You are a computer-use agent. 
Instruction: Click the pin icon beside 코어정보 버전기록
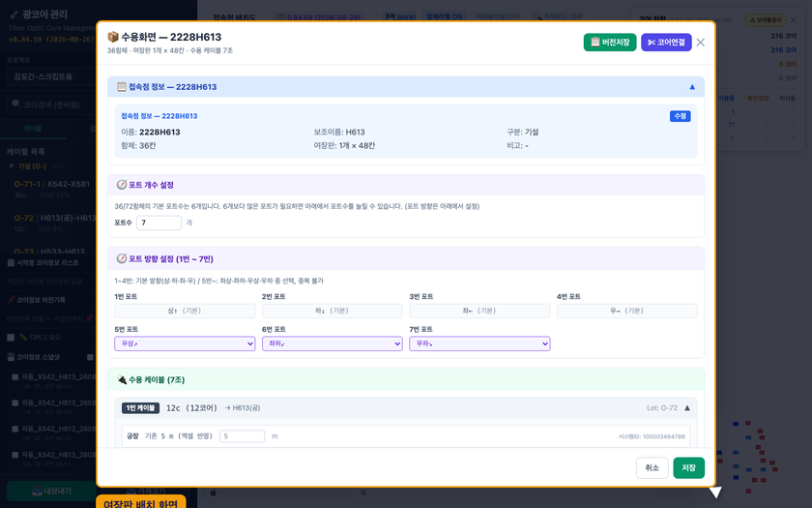click(11, 300)
